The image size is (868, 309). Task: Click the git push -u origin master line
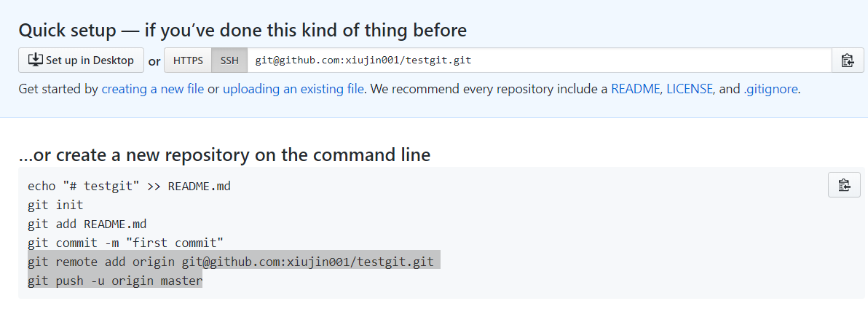click(115, 281)
